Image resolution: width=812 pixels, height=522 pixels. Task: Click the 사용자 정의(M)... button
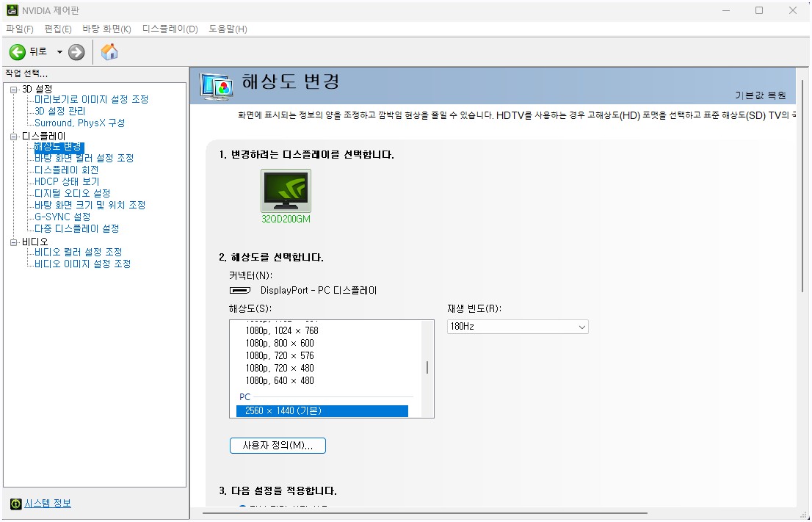tap(278, 446)
